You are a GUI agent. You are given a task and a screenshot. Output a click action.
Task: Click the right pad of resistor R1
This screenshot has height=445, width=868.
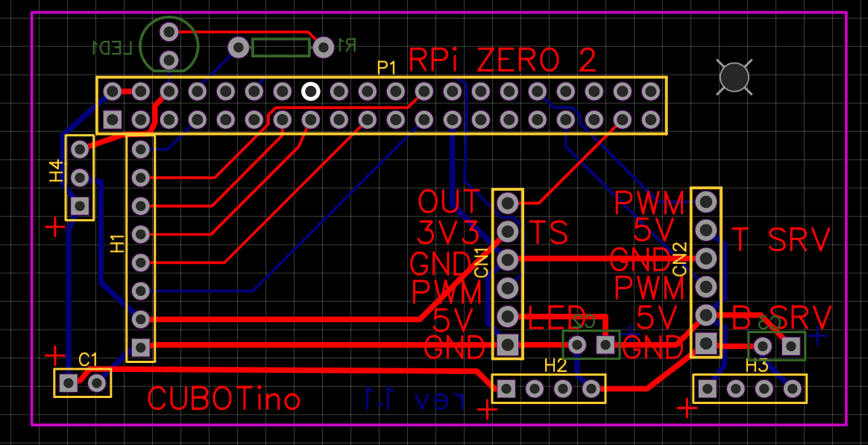[324, 47]
